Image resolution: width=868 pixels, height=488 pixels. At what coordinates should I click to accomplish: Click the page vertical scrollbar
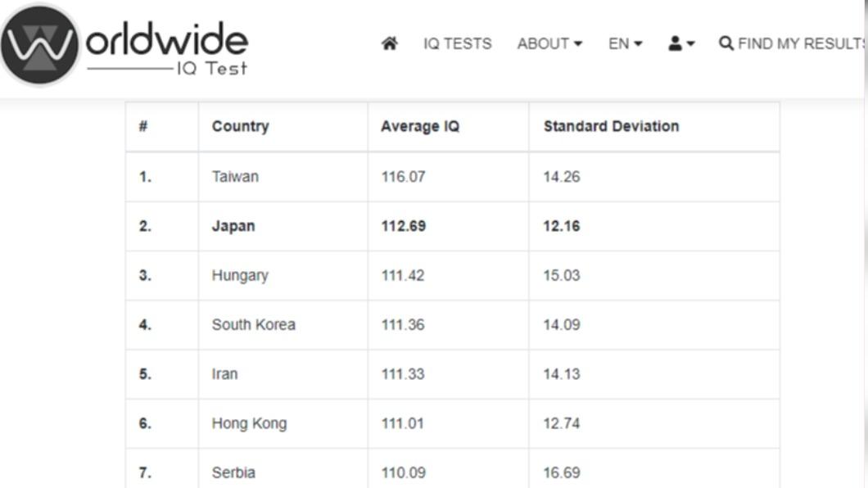pyautogui.click(x=866, y=244)
